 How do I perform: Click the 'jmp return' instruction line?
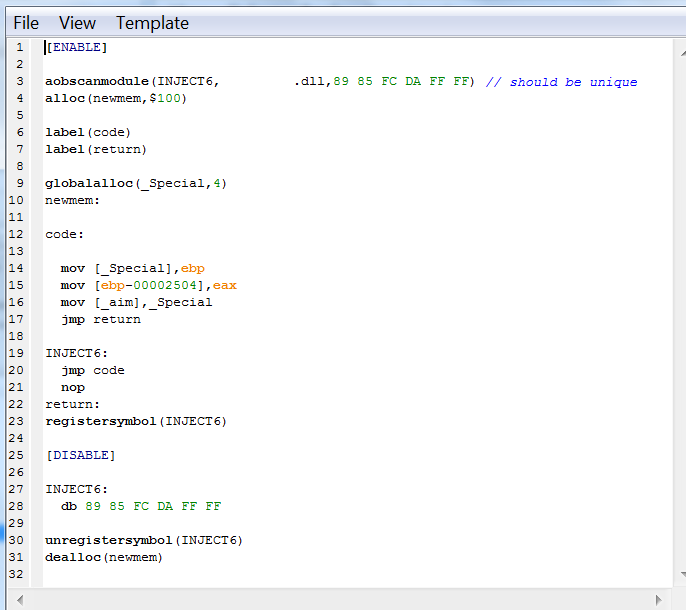coord(100,320)
